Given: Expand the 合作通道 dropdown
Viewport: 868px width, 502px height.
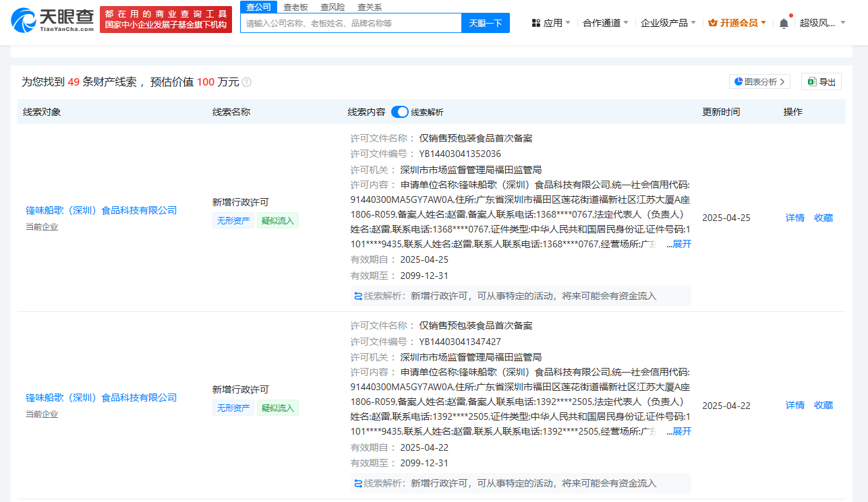Looking at the screenshot, I should pos(606,23).
